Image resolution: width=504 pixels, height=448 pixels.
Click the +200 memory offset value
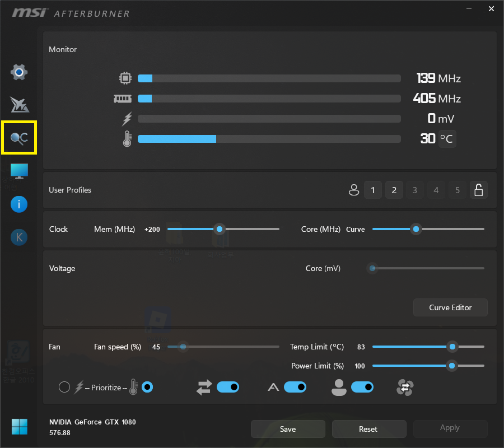click(x=152, y=230)
